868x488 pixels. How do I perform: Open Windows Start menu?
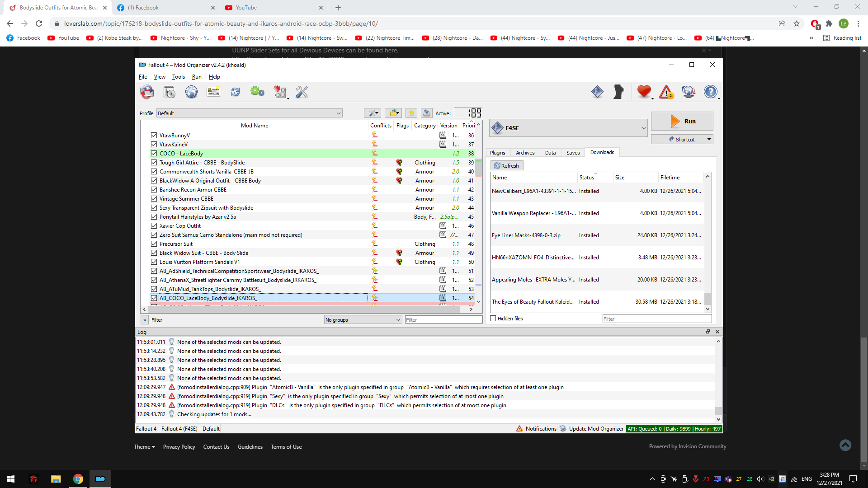11,479
